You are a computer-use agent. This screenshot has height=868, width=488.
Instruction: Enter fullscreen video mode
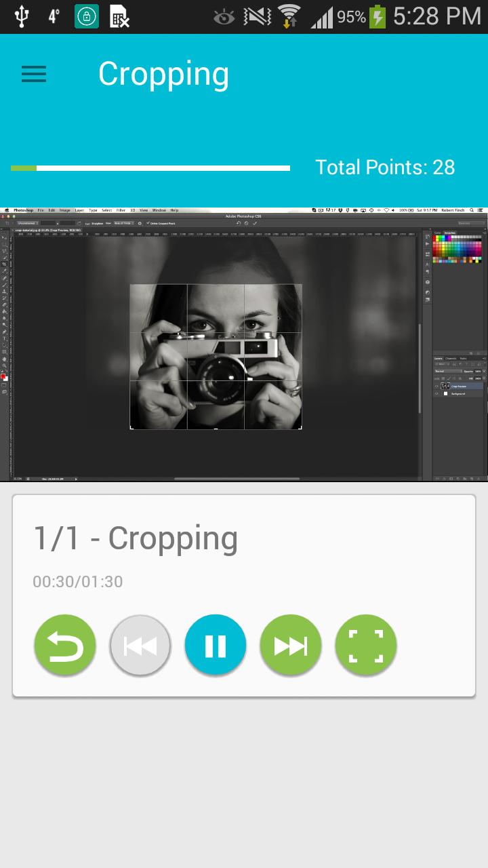pos(366,646)
